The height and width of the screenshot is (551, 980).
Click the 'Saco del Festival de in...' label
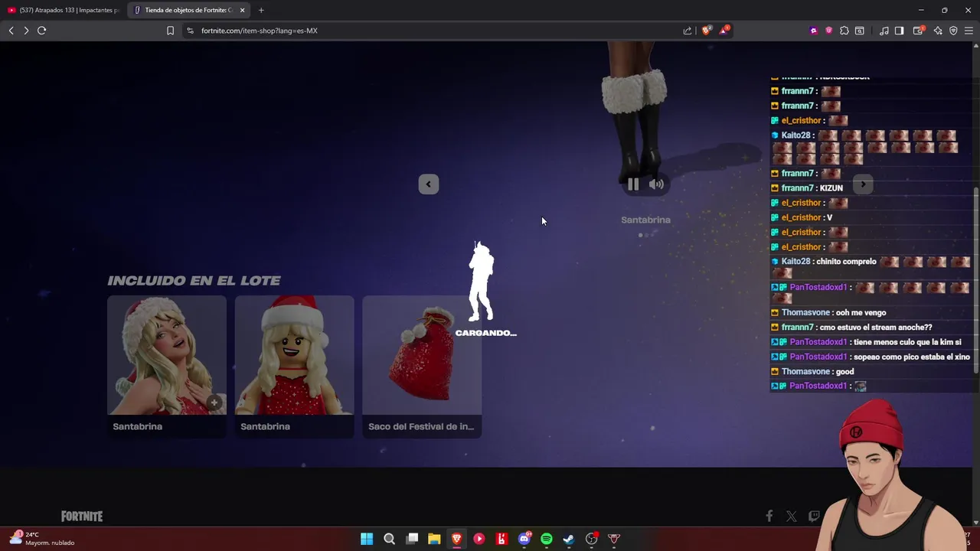click(421, 426)
